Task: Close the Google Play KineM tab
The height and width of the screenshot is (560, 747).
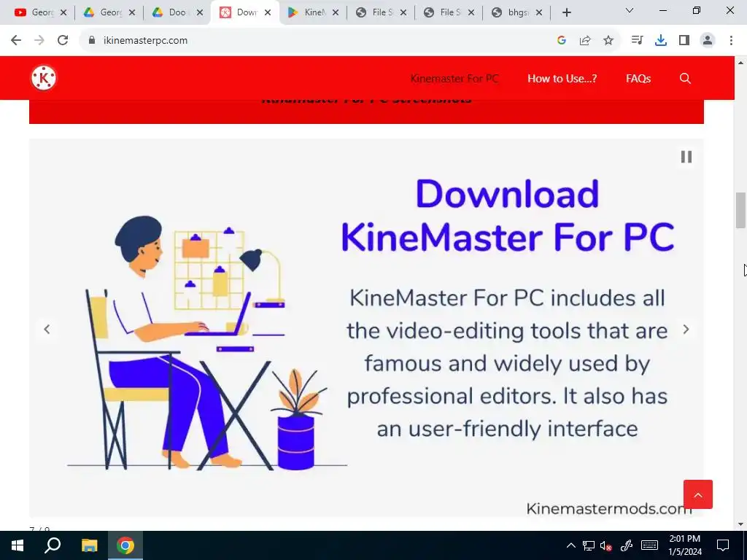Action: pos(336,12)
